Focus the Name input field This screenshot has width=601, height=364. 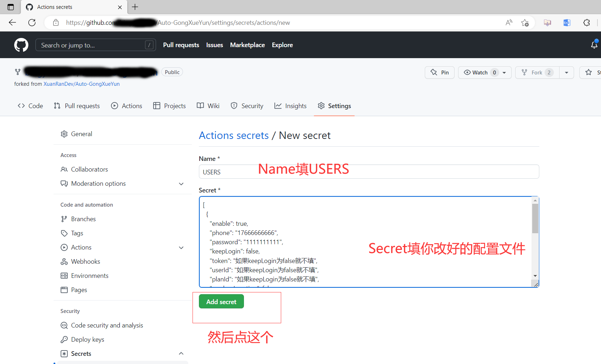point(369,172)
